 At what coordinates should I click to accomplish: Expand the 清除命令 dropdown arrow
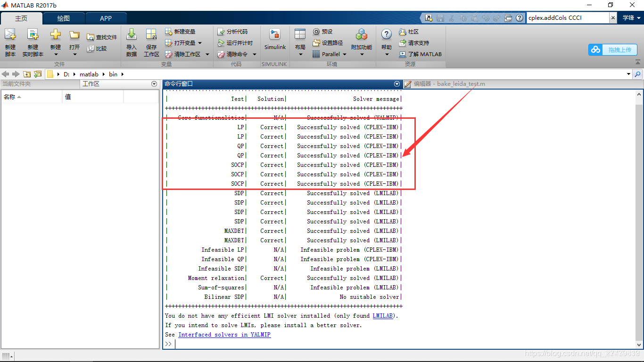[x=255, y=54]
